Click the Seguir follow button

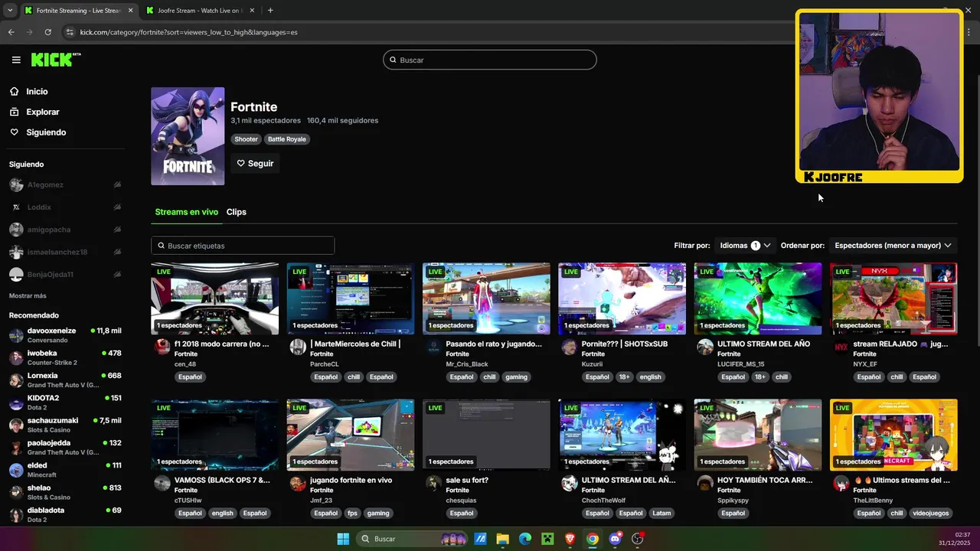(x=255, y=163)
